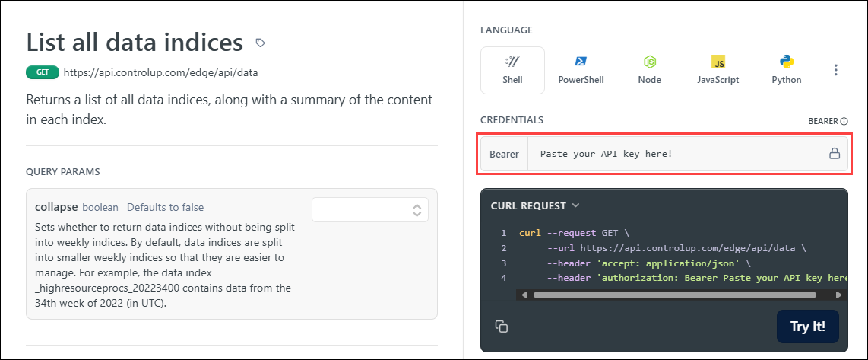Image resolution: width=868 pixels, height=360 pixels.
Task: Click the BEARER info icon
Action: click(x=844, y=122)
